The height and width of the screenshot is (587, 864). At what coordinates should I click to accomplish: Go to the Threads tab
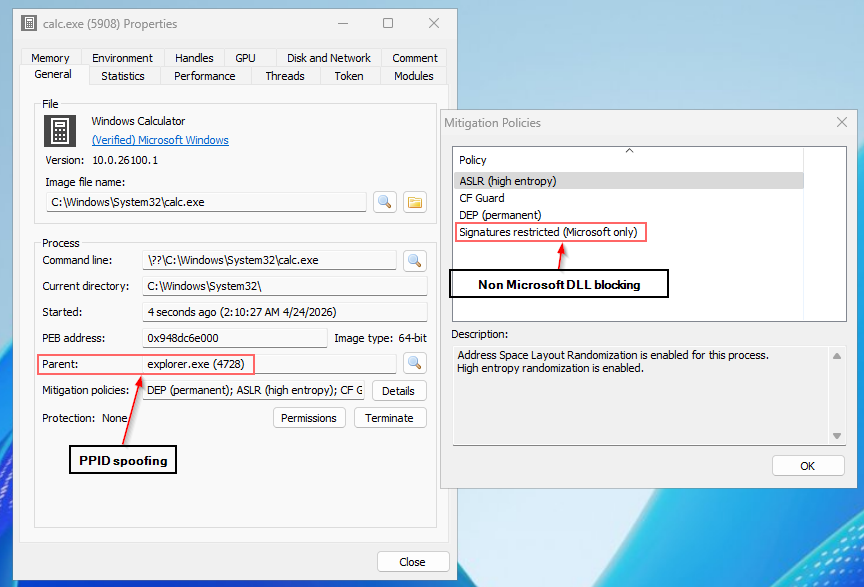coord(285,76)
